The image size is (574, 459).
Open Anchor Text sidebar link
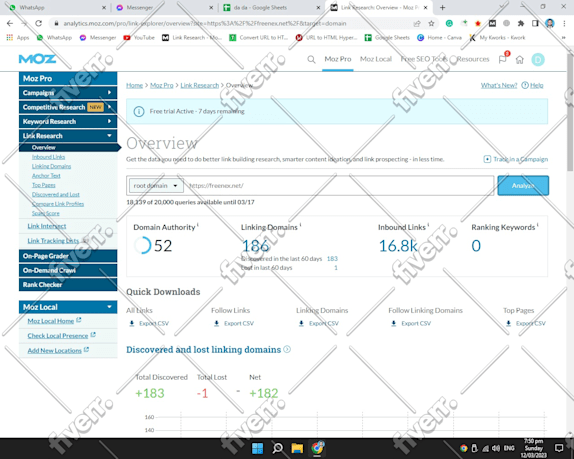tap(46, 176)
